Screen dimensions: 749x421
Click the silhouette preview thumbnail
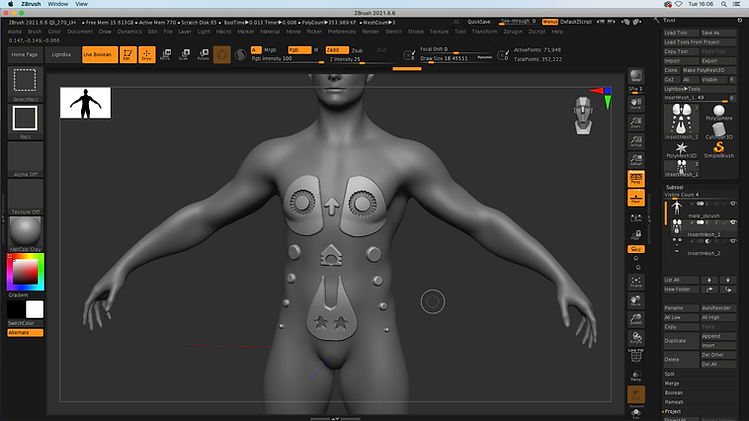coord(86,103)
